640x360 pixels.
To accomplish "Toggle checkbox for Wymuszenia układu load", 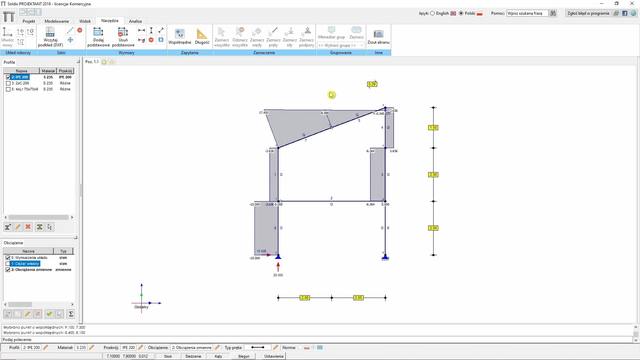I will 8,258.
